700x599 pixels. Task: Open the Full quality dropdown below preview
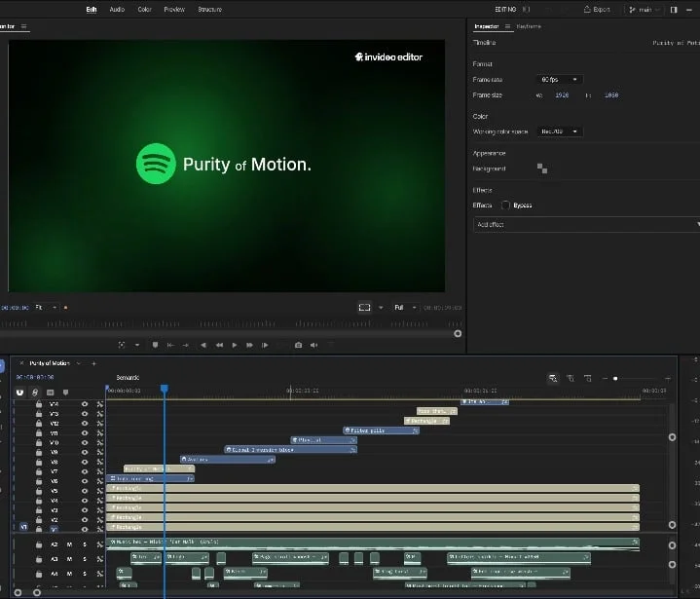pos(405,308)
